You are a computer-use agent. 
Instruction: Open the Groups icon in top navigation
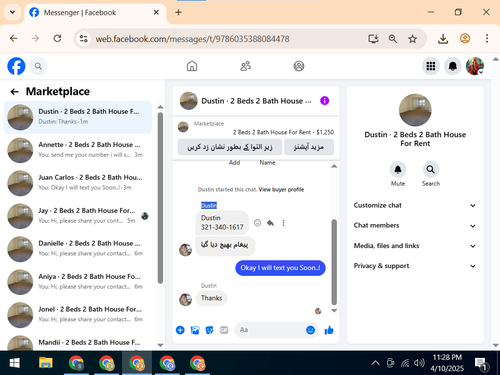[299, 66]
